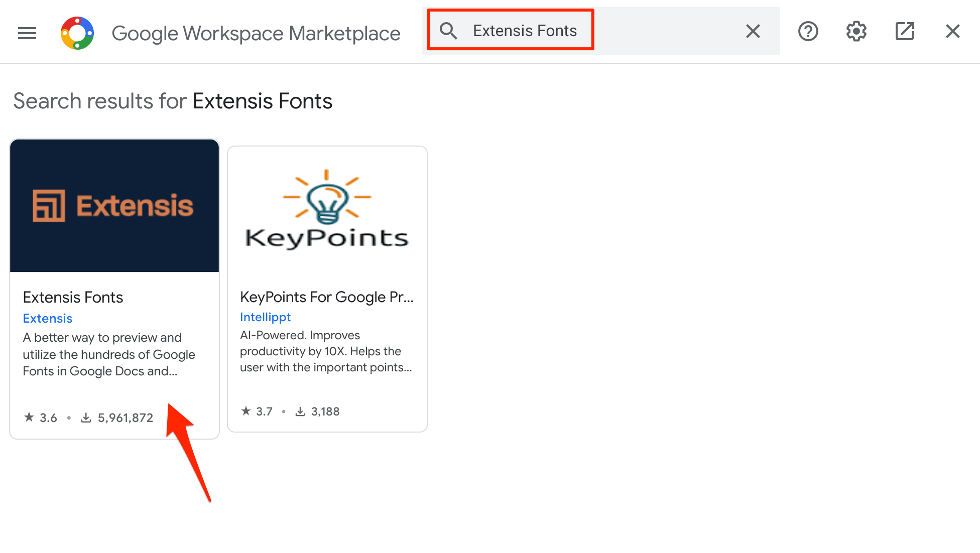Select the Extensis Fonts search result
This screenshot has height=553, width=980.
click(x=114, y=289)
